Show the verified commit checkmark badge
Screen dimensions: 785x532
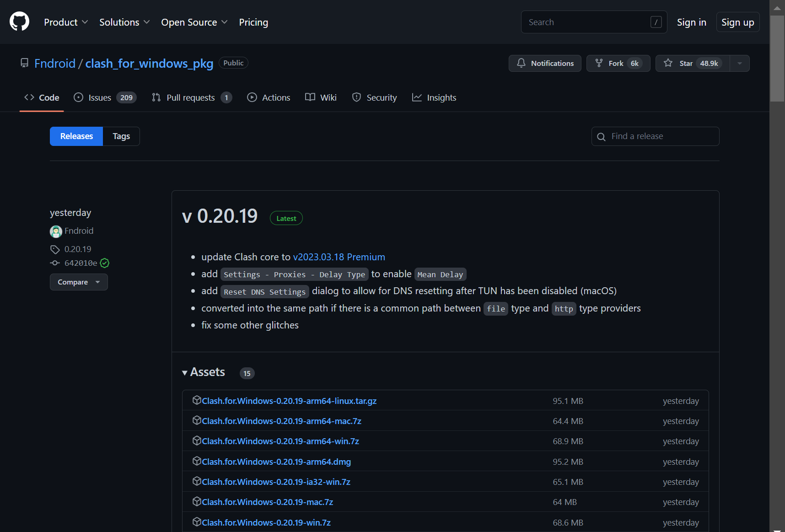click(105, 263)
